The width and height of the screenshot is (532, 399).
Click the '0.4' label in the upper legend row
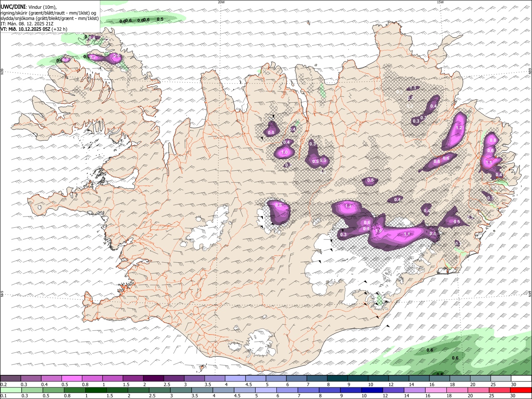click(x=44, y=384)
